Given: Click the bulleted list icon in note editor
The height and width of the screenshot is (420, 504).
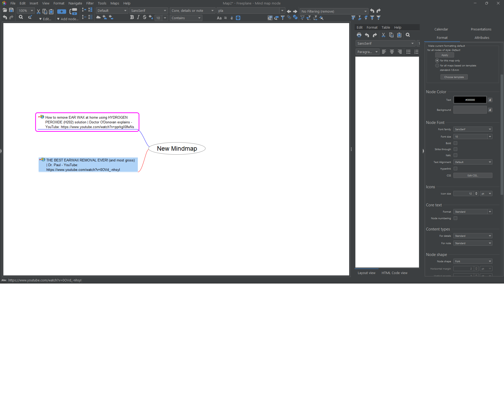Looking at the screenshot, I should [408, 52].
